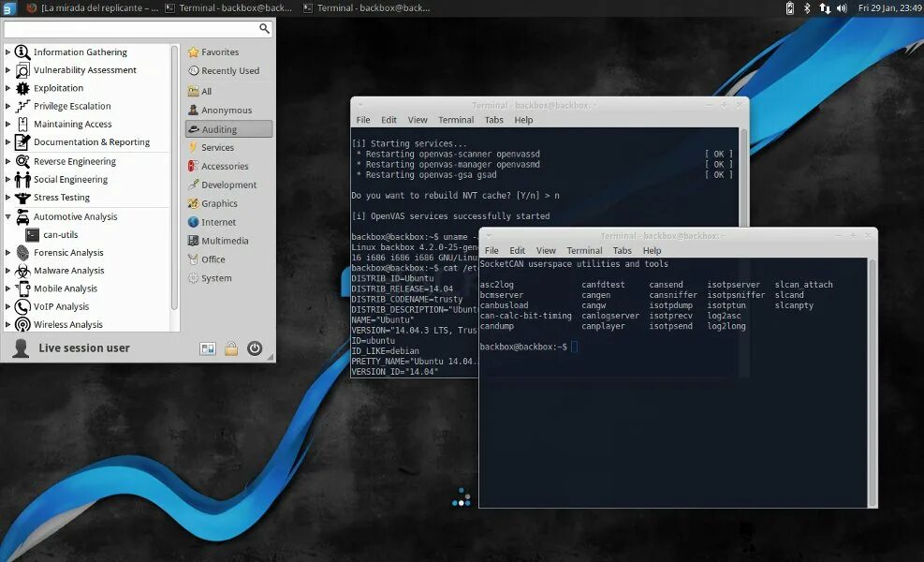Select the Anonymous category

pyautogui.click(x=228, y=111)
